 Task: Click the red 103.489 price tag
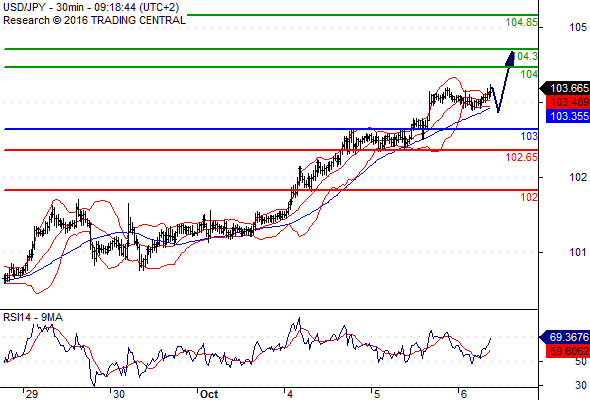tap(568, 102)
